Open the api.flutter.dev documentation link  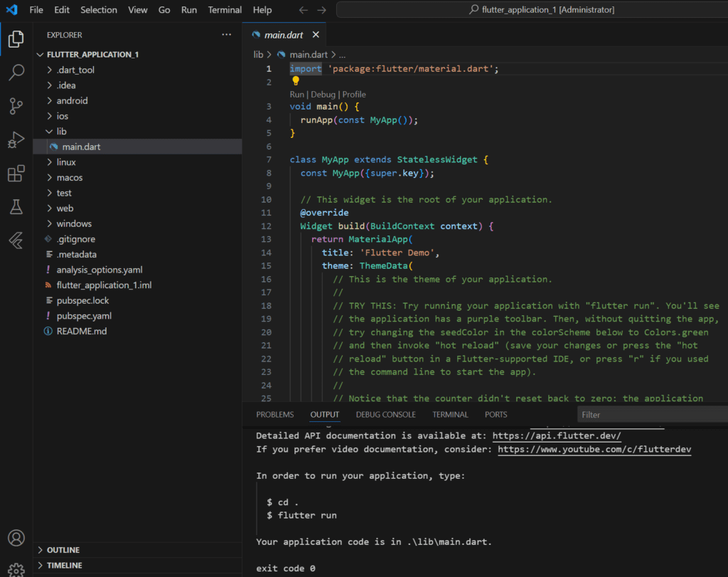(x=556, y=435)
